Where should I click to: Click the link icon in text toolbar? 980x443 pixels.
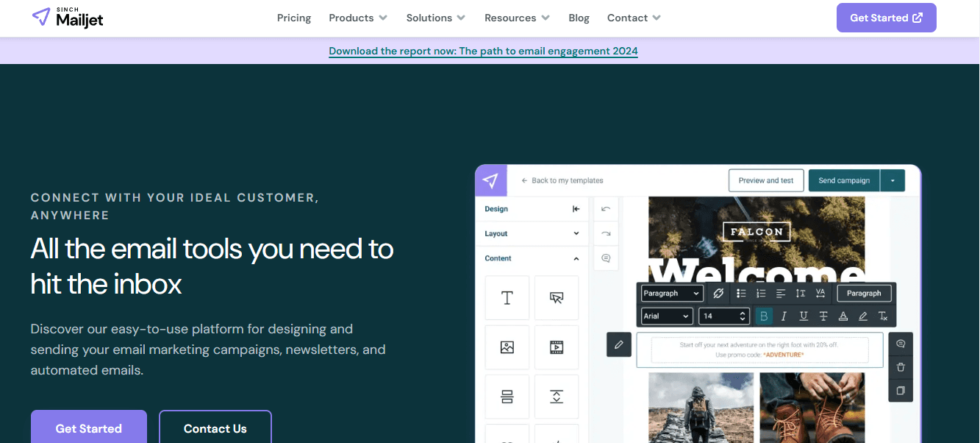click(719, 293)
